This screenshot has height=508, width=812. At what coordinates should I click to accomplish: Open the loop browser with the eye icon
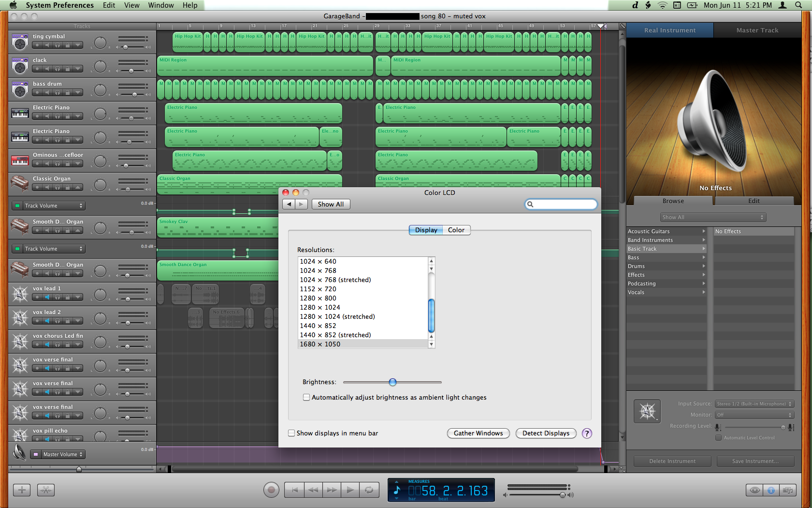pyautogui.click(x=754, y=490)
